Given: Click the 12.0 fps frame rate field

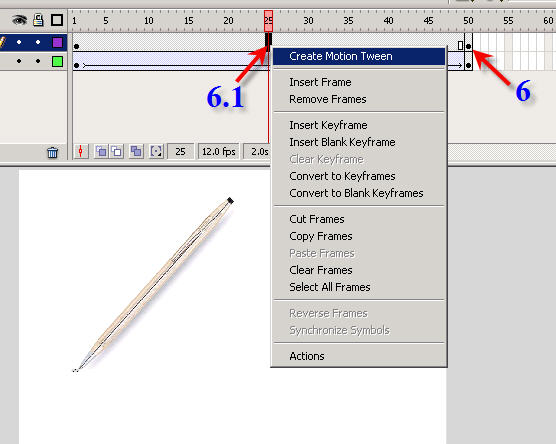Looking at the screenshot, I should pyautogui.click(x=219, y=152).
